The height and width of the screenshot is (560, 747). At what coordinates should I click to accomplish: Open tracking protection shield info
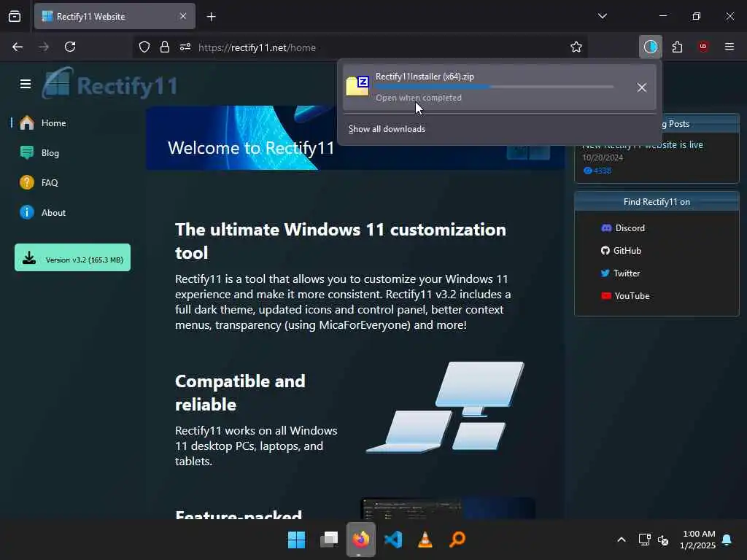(x=144, y=47)
